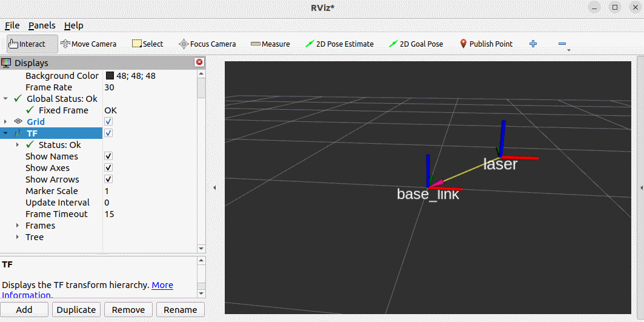
Task: Choose the Select tool in toolbar
Action: tap(147, 44)
